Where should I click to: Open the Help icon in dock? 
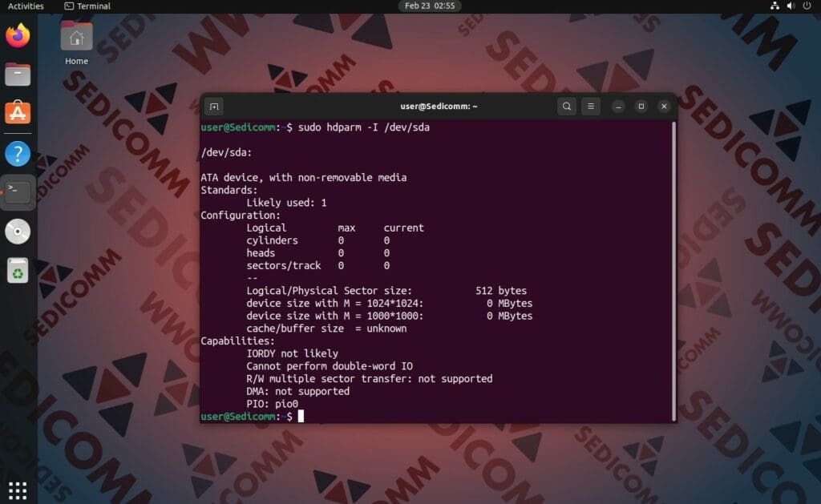pos(18,154)
